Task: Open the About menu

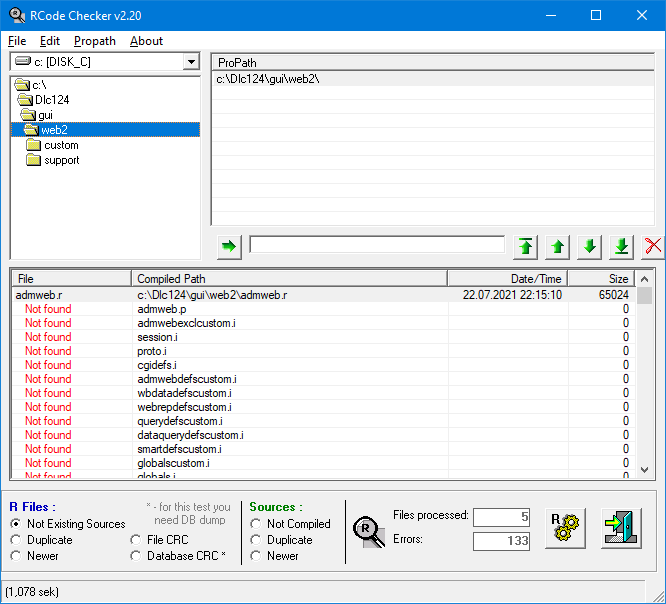Action: click(x=146, y=41)
